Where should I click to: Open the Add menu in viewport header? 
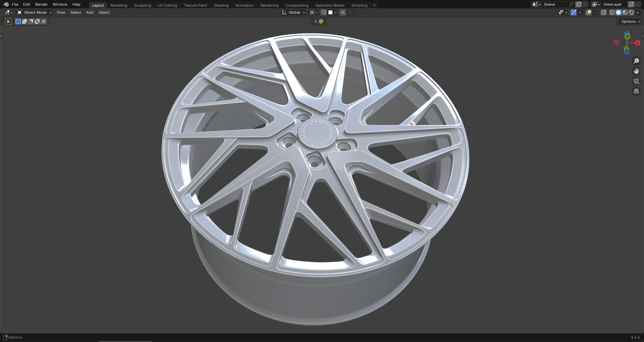90,12
